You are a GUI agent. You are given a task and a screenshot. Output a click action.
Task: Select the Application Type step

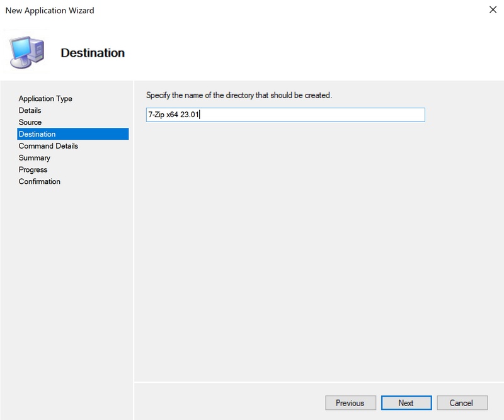click(45, 99)
